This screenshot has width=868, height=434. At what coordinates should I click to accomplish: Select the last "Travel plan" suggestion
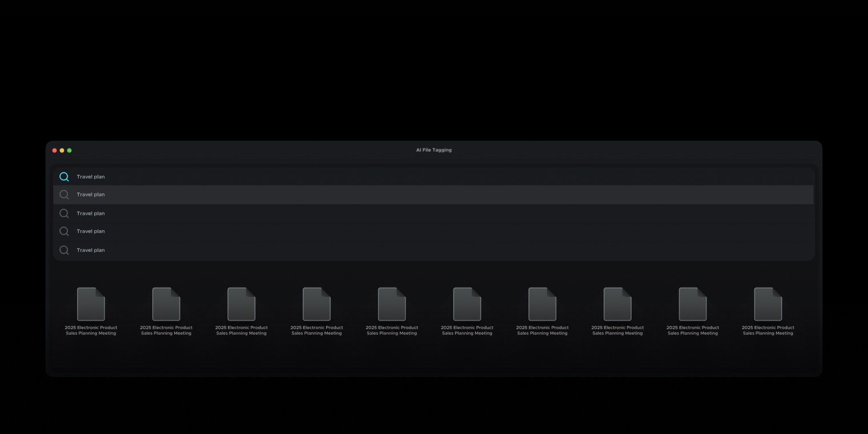point(400,250)
